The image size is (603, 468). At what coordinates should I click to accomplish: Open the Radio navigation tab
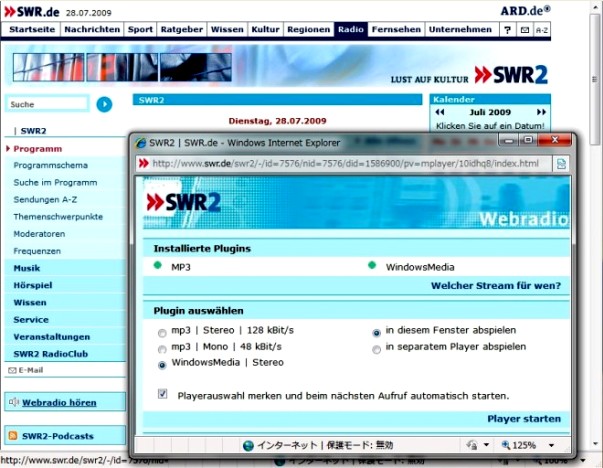(x=351, y=30)
